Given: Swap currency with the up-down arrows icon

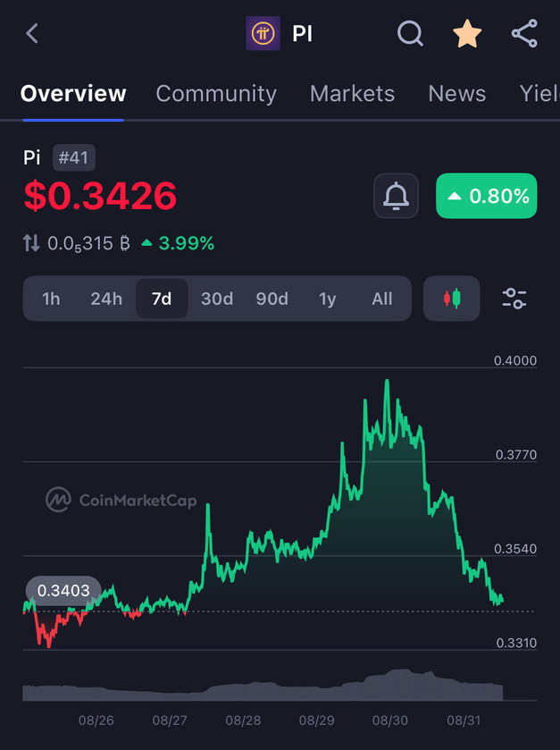Looking at the screenshot, I should pos(31,243).
